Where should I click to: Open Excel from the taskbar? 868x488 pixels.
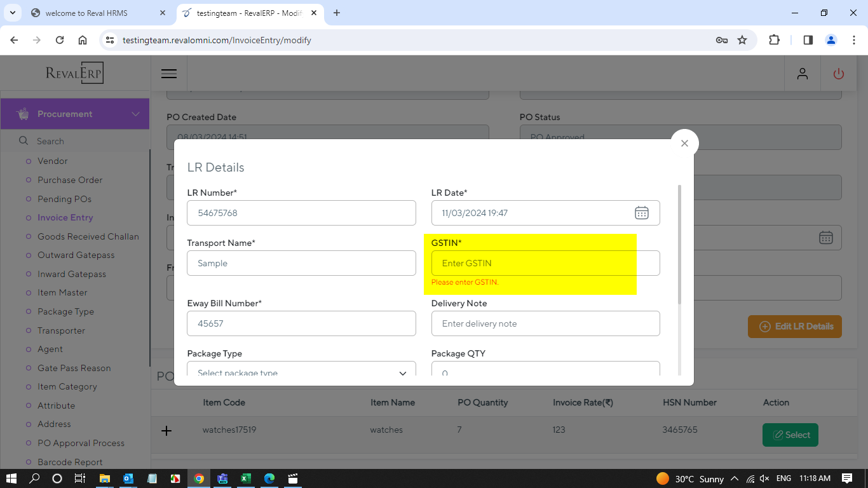coord(245,478)
